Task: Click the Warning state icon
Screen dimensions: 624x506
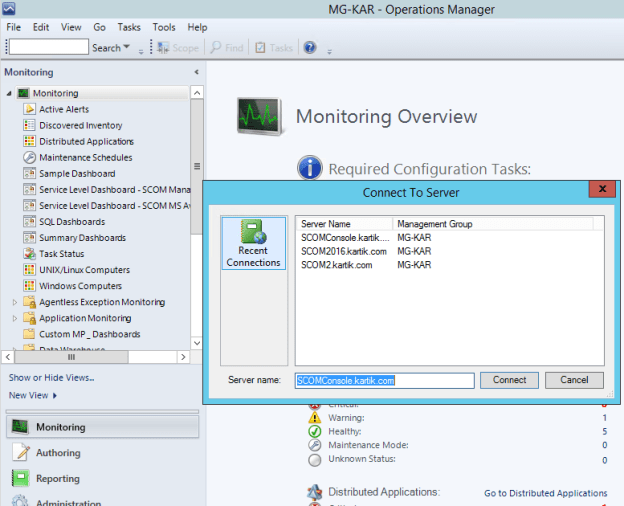Action: [314, 418]
